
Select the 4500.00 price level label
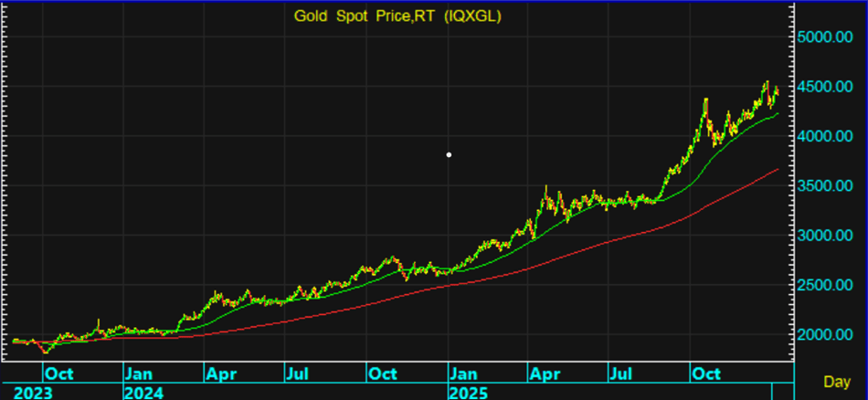830,87
